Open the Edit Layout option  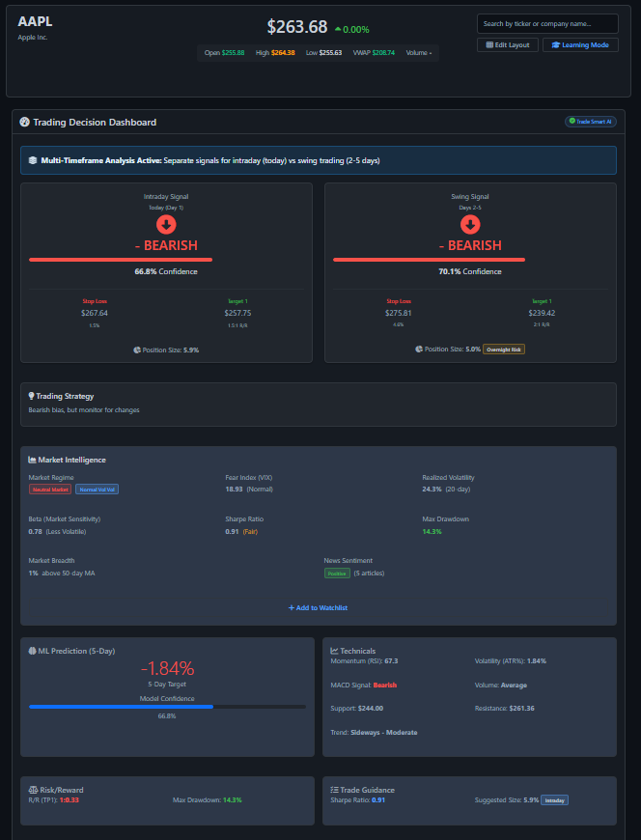508,45
